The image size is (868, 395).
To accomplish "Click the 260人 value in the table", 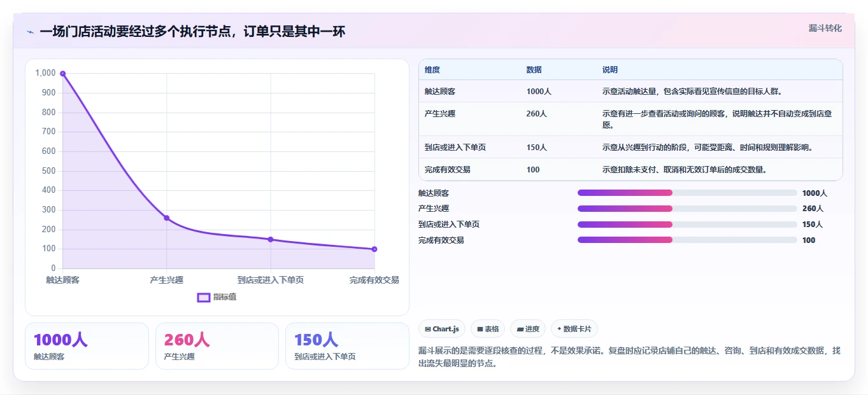I will click(537, 113).
